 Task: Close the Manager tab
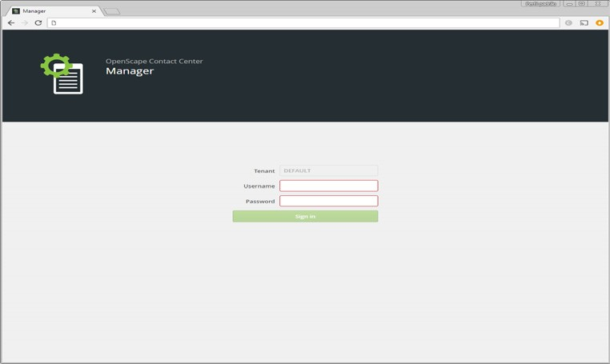(x=94, y=11)
